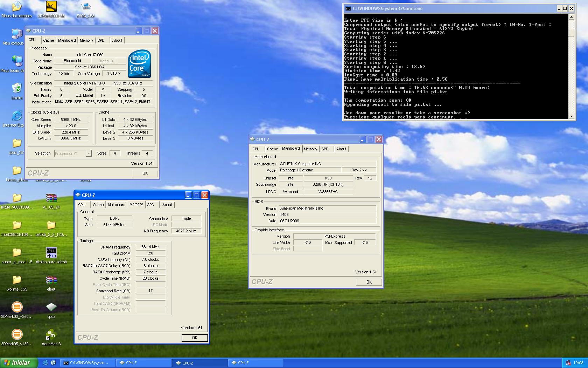
Task: Open SPD tab in memory CPU-Z window
Action: pyautogui.click(x=151, y=205)
